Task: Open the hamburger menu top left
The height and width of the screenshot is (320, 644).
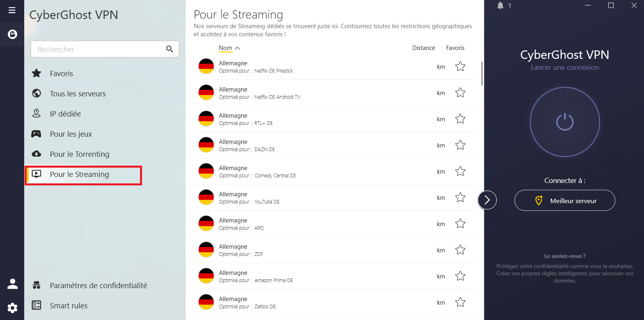Action: point(12,10)
